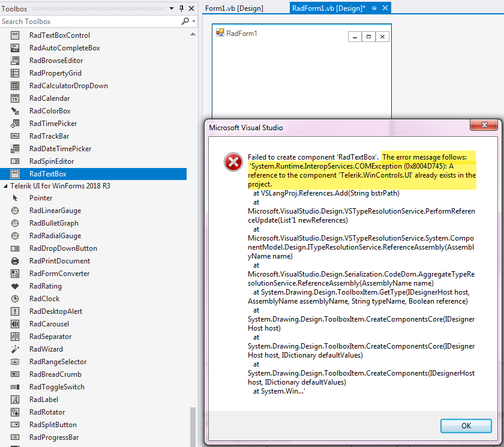Choose the RadCarousel icon
504x447 pixels.
click(15, 324)
